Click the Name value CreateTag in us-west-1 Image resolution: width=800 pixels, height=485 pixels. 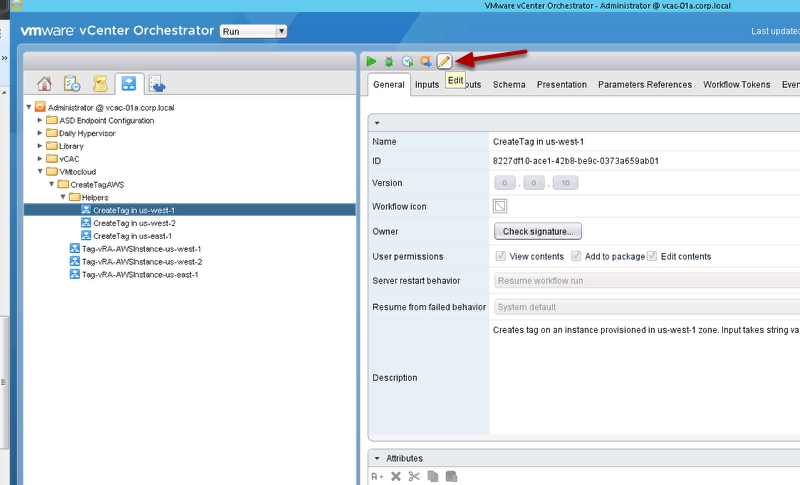click(x=538, y=142)
